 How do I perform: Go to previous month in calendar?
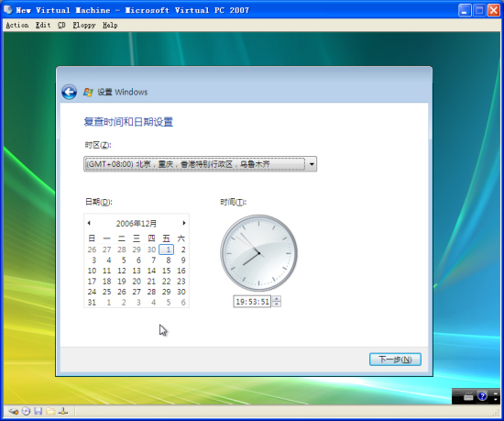tap(89, 223)
